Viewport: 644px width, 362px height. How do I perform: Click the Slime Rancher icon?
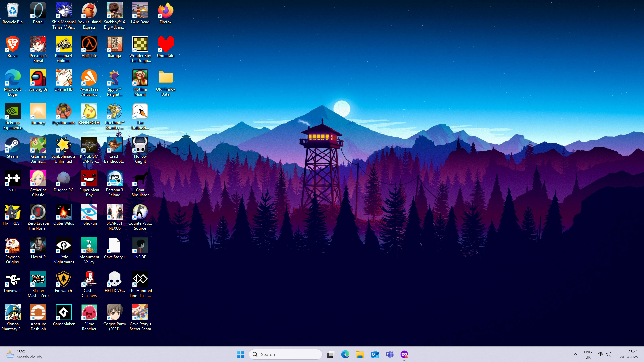coord(89,313)
